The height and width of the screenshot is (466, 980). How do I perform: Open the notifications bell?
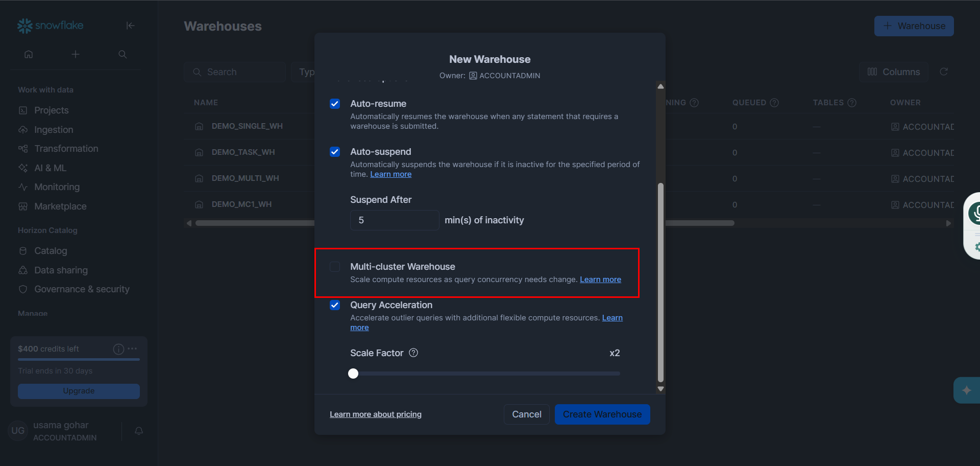click(139, 431)
